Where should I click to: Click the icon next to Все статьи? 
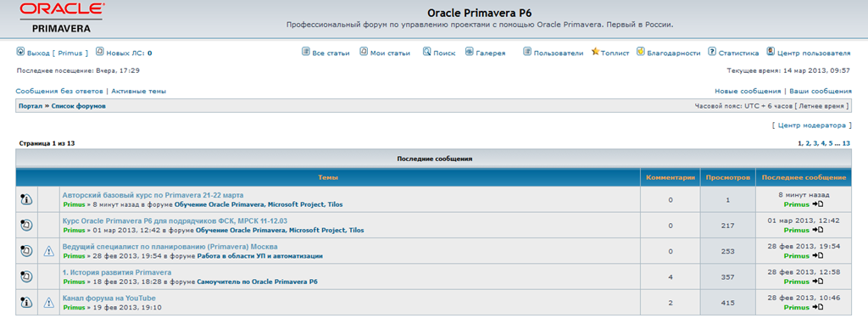tap(305, 52)
